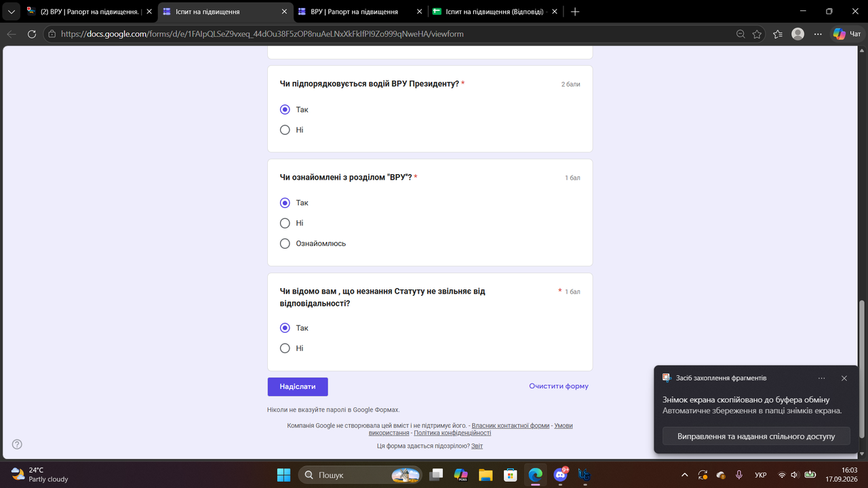Open the Copilot chat button

845,34
